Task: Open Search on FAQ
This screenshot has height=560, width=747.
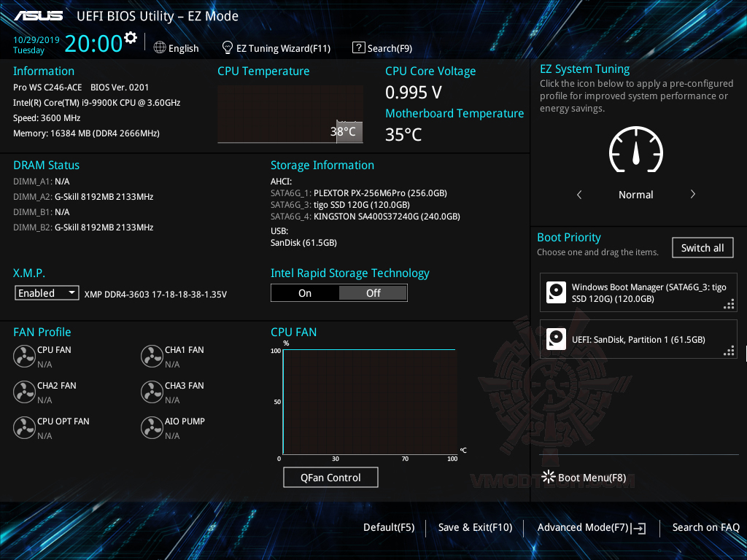Action: coord(705,527)
